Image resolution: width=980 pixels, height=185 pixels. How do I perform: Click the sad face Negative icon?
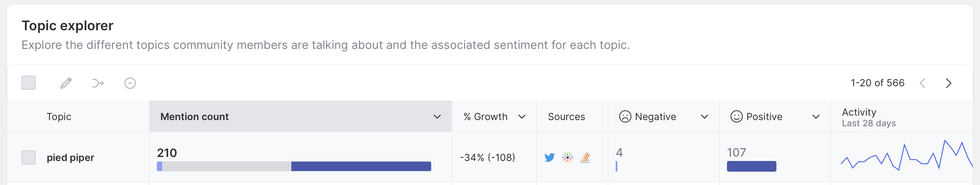pos(625,117)
